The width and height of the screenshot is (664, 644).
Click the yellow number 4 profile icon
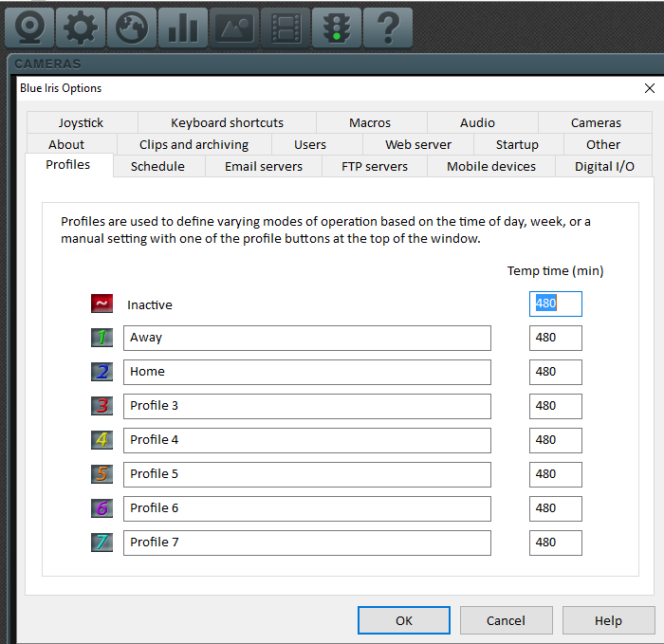click(101, 440)
